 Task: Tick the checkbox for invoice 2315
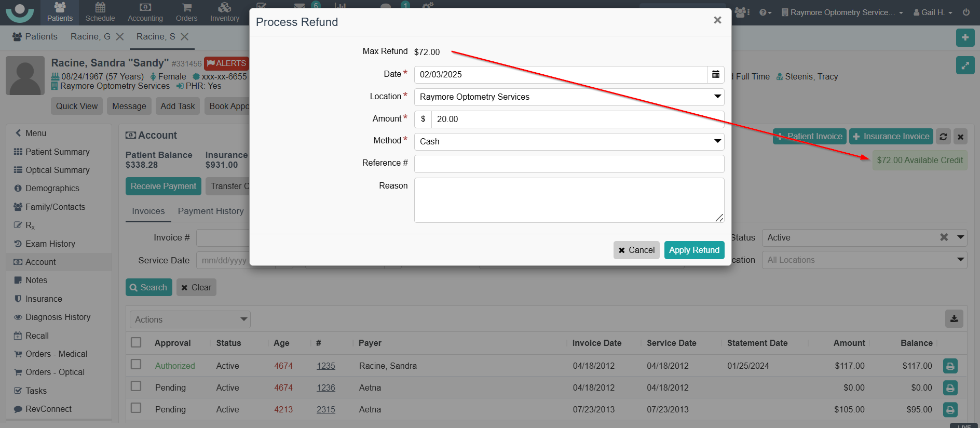136,408
